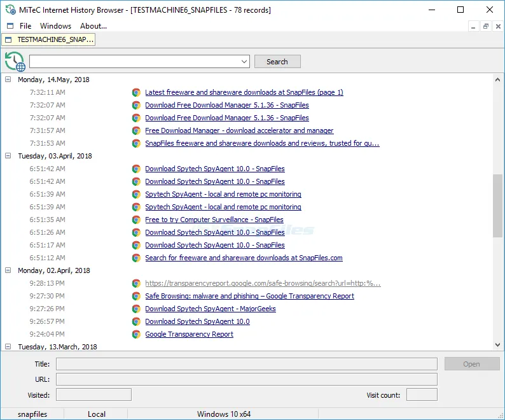Viewport: 505px width, 420px height.
Task: Collapse the Tuesday, 03.April, 2018 group
Action: point(8,156)
